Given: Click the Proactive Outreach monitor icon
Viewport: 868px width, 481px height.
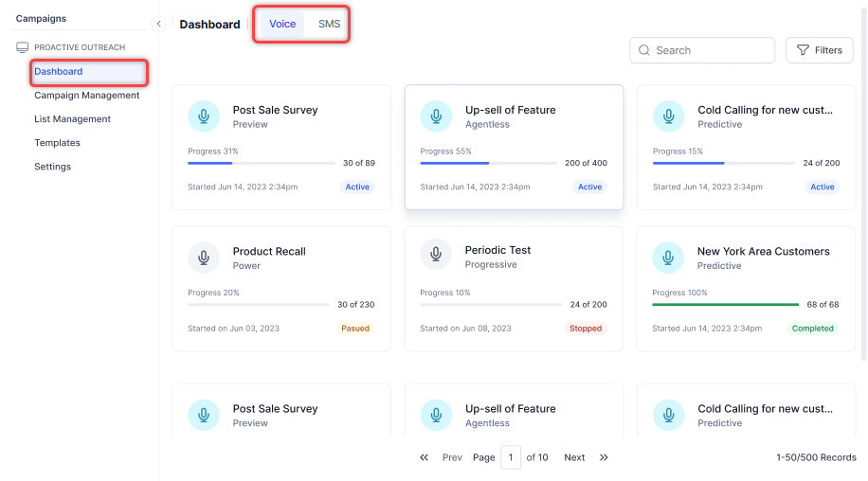Looking at the screenshot, I should (22, 47).
